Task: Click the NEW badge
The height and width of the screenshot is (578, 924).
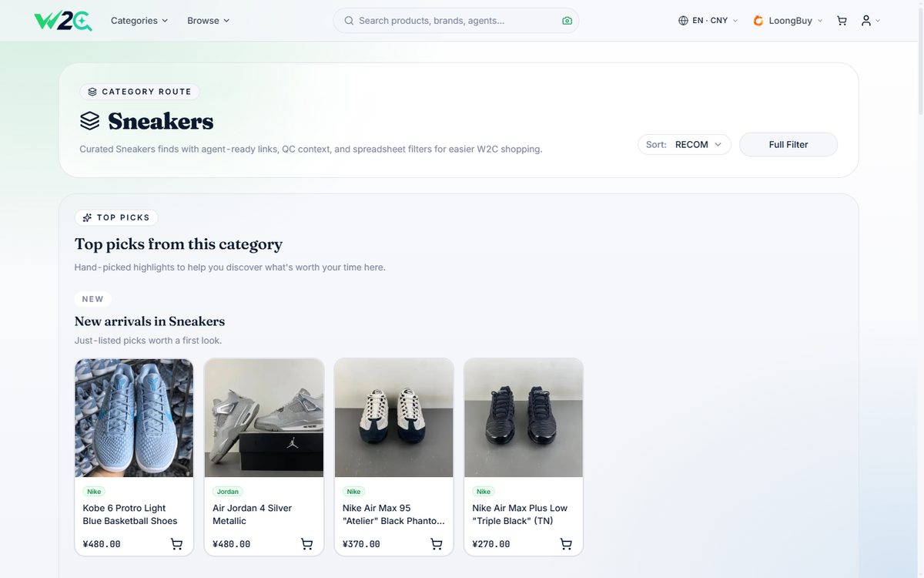Action: [x=93, y=299]
